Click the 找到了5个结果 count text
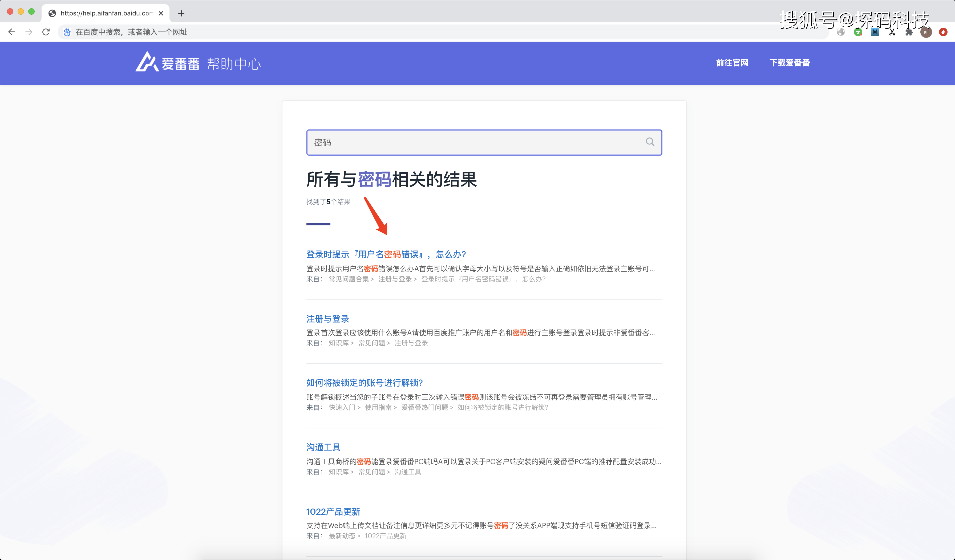The height and width of the screenshot is (560, 955). tap(328, 202)
